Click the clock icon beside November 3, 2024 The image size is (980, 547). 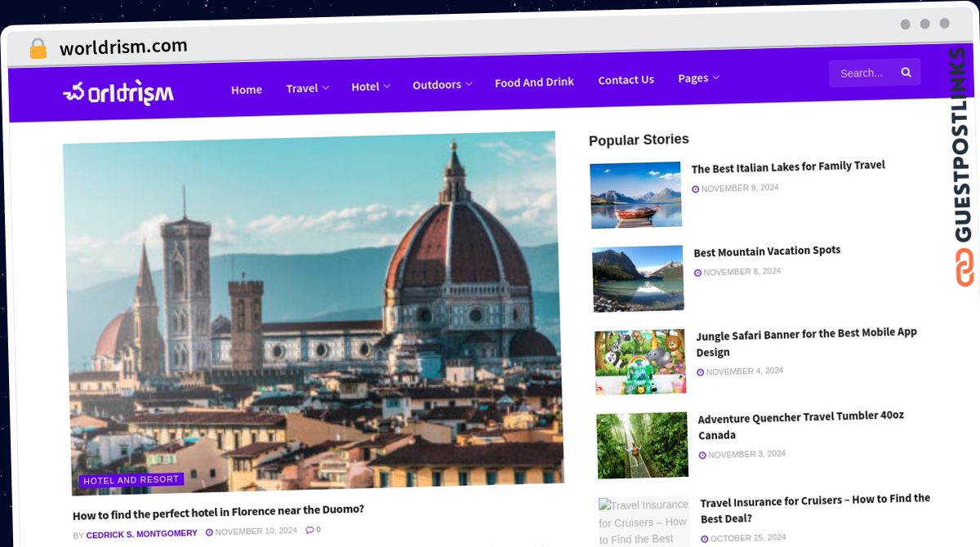702,456
